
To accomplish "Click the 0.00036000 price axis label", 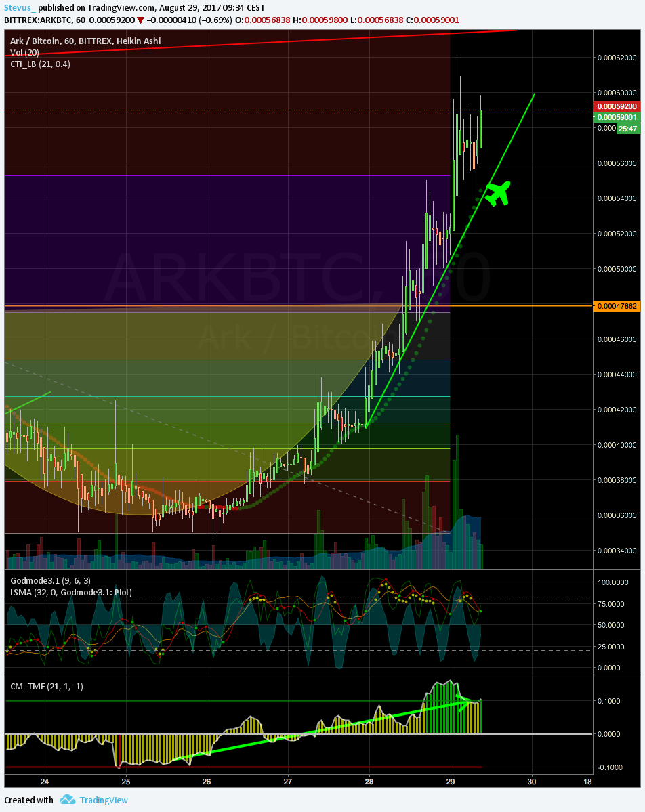I will tap(617, 515).
